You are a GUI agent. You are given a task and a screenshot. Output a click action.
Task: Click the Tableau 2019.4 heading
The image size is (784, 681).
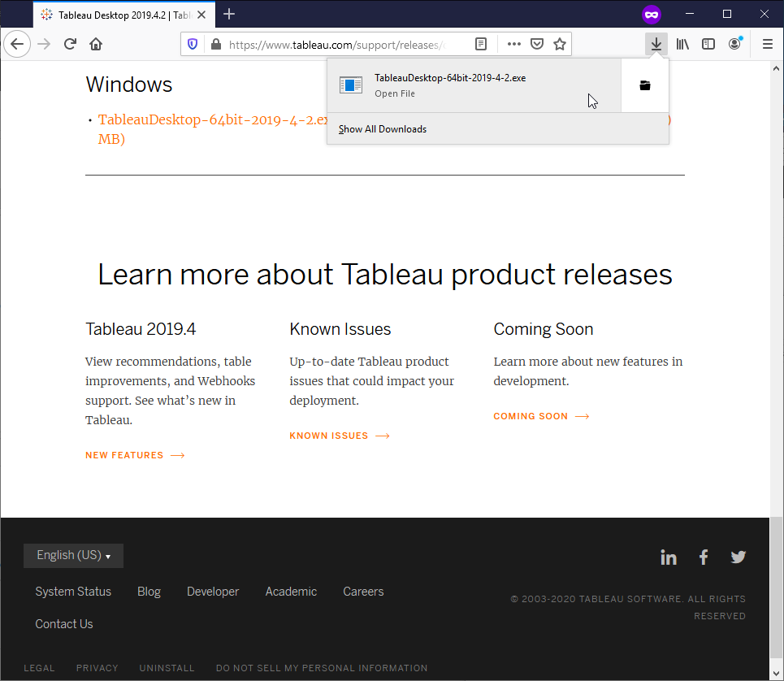(x=141, y=329)
